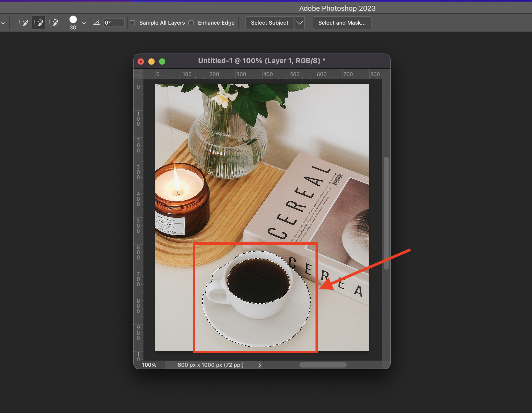The image size is (532, 413).
Task: Enable the Sample All Layers checkbox
Action: (132, 23)
